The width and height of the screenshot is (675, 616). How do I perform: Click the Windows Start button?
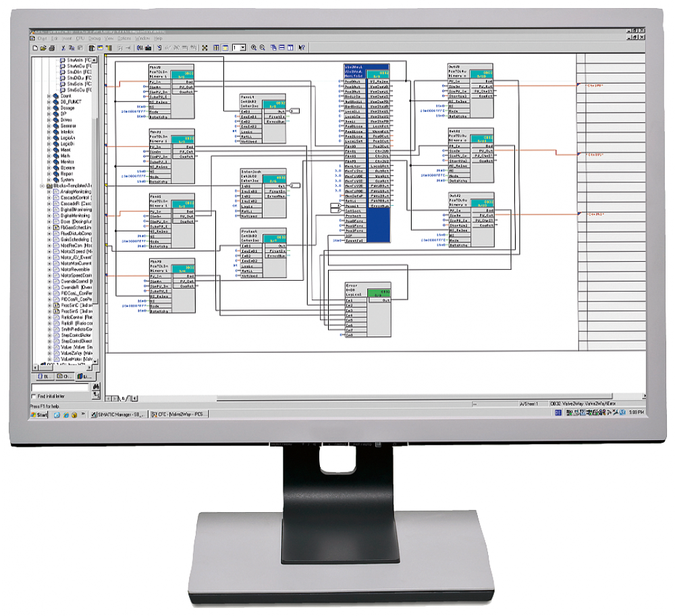(x=38, y=415)
